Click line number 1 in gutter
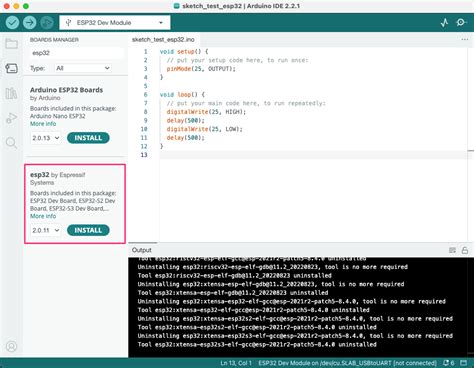Screen dimensions: 474x368 click(145, 52)
